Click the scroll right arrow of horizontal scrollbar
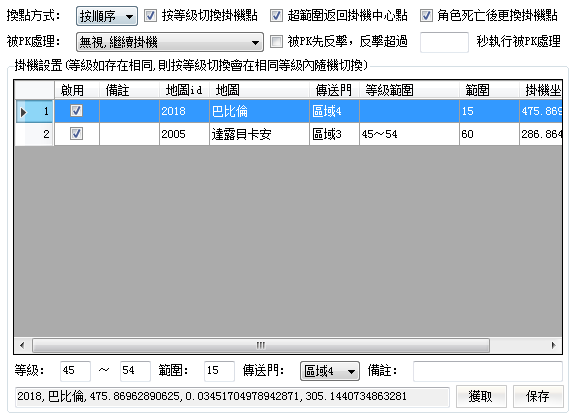The width and height of the screenshot is (569, 420). coord(553,345)
